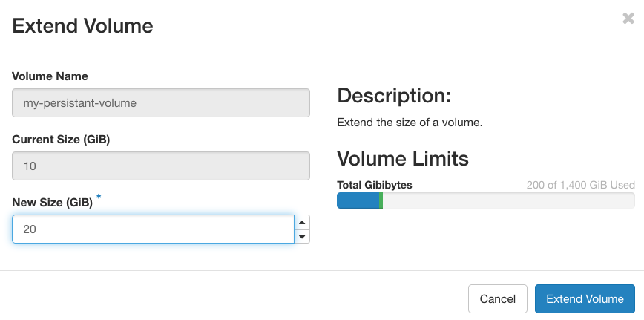Click the Volume Name label
This screenshot has height=320, width=644.
click(x=50, y=76)
